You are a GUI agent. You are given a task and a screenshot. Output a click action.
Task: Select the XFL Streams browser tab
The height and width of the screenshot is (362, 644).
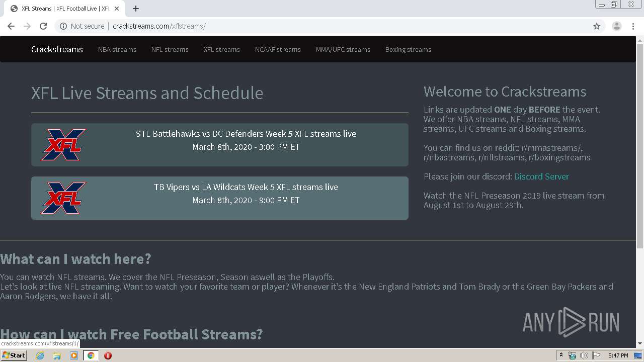(x=64, y=9)
